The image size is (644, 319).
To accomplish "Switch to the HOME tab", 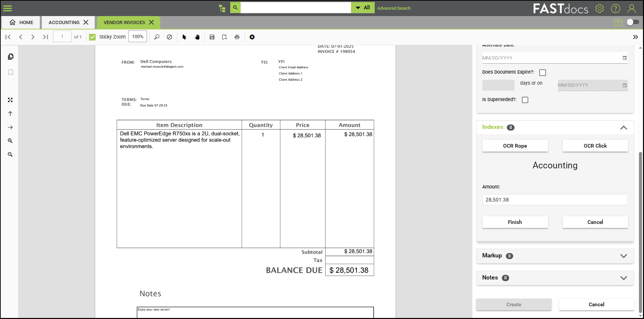I will point(21,22).
